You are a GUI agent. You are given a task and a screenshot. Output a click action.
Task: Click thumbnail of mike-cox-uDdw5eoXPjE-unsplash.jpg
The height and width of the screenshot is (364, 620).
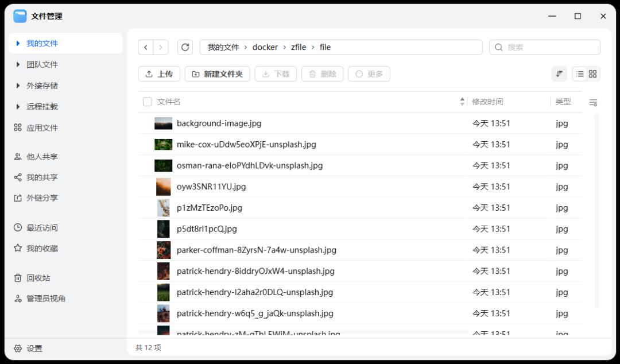pos(163,145)
